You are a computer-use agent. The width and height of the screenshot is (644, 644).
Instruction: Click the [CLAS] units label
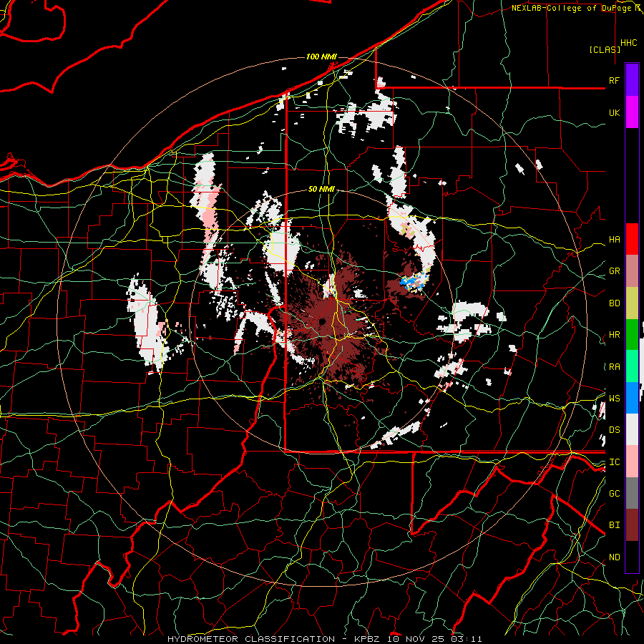click(x=604, y=49)
